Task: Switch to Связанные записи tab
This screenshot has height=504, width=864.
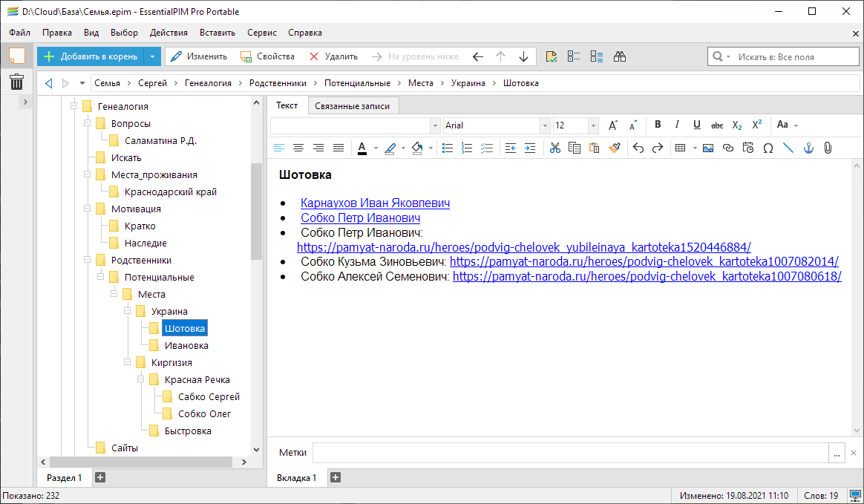Action: pyautogui.click(x=352, y=106)
